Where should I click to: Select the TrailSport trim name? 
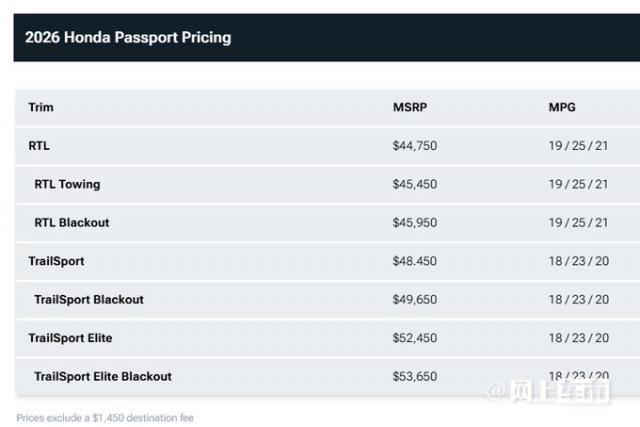click(x=56, y=261)
